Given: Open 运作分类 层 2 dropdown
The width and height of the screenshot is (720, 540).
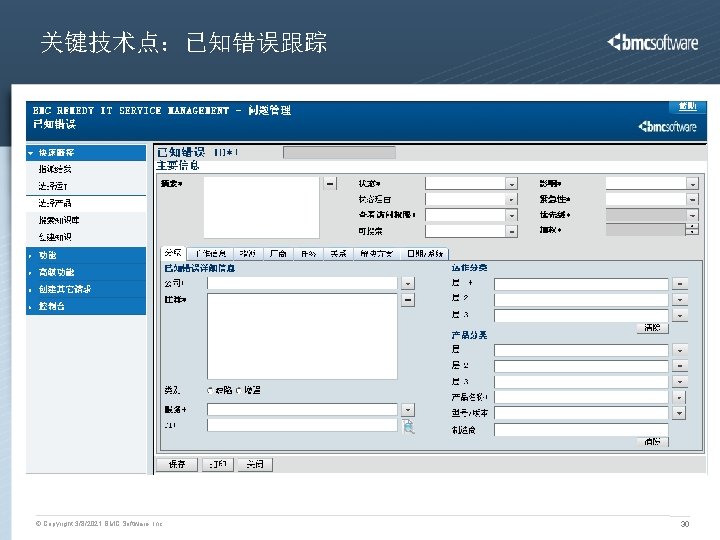Looking at the screenshot, I should click(x=680, y=299).
